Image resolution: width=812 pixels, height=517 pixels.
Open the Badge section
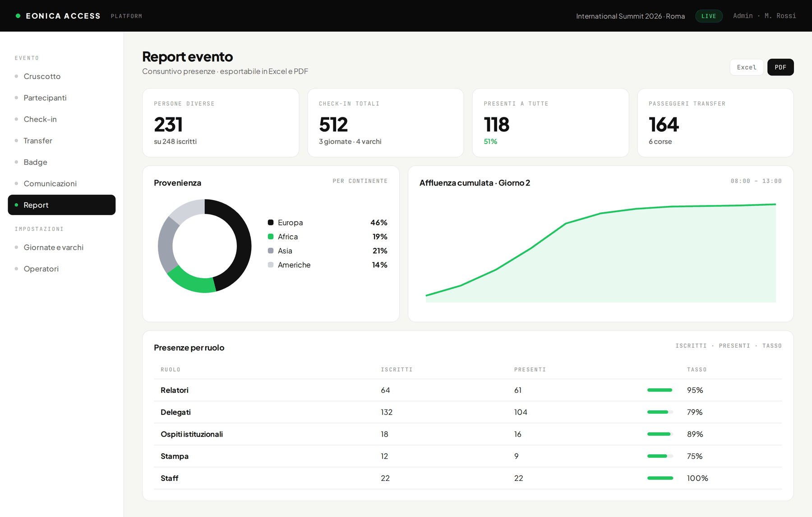pos(62,162)
